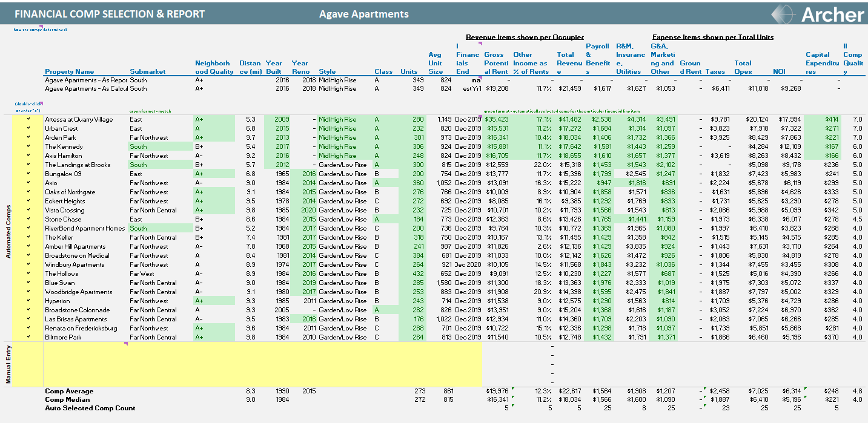Select the 'Comp Median' row label
Viewport: 868px width, 423px height.
[67, 399]
